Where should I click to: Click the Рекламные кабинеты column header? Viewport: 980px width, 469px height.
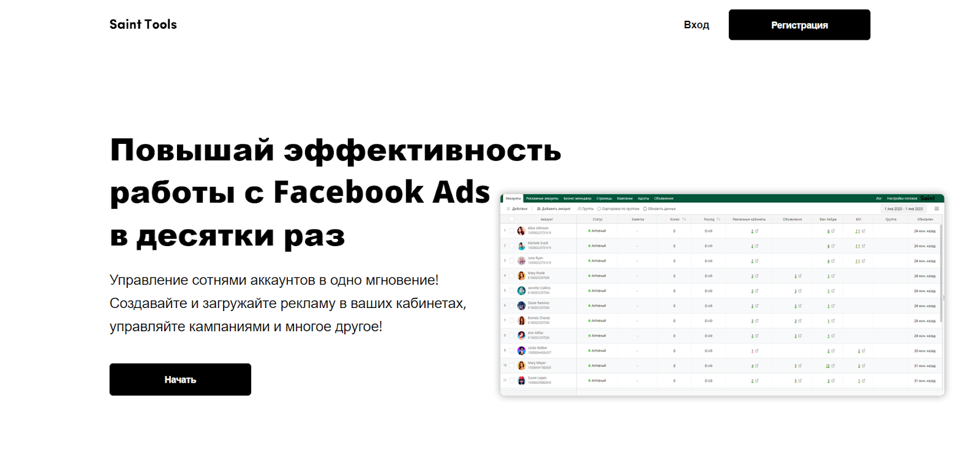[748, 219]
